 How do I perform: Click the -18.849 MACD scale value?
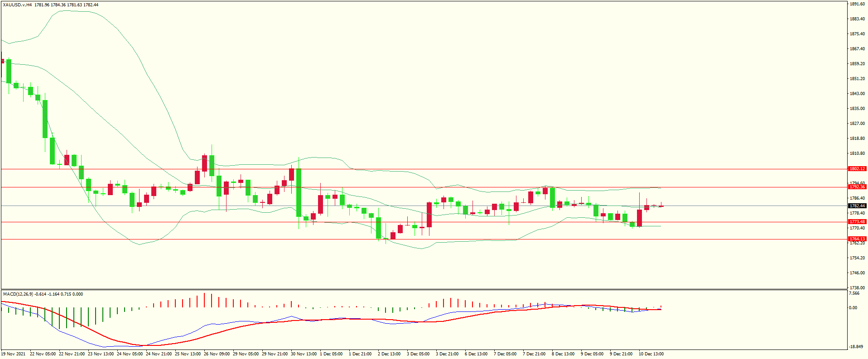pos(856,347)
